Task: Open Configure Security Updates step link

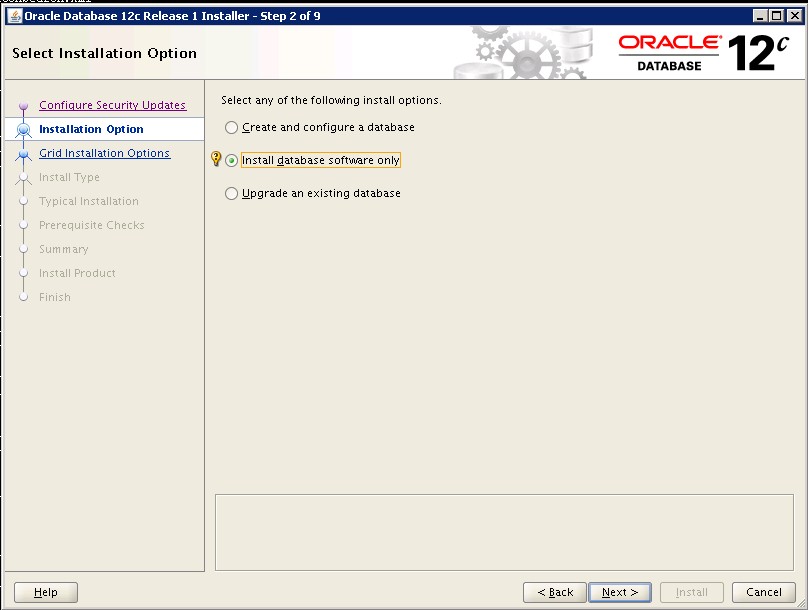Action: pyautogui.click(x=112, y=105)
